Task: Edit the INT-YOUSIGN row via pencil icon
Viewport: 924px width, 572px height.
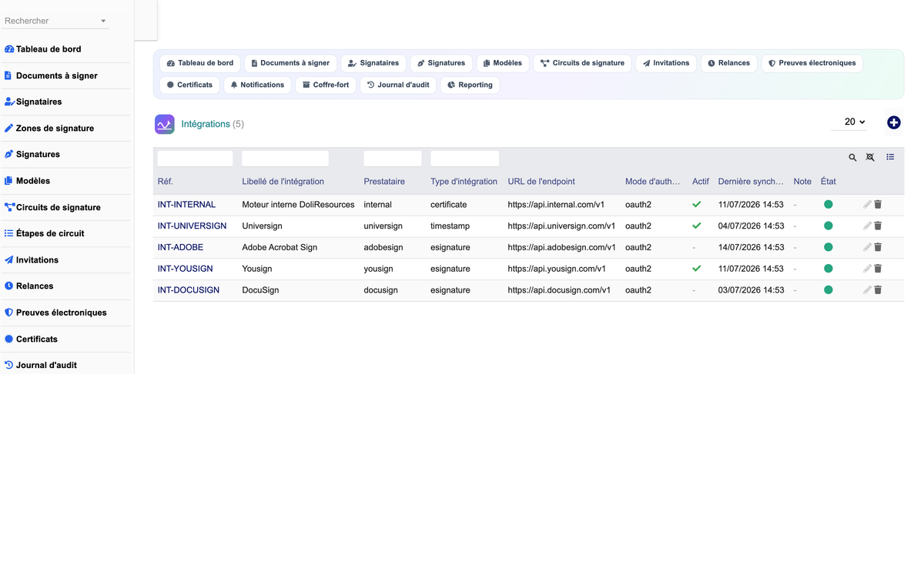Action: click(x=867, y=269)
